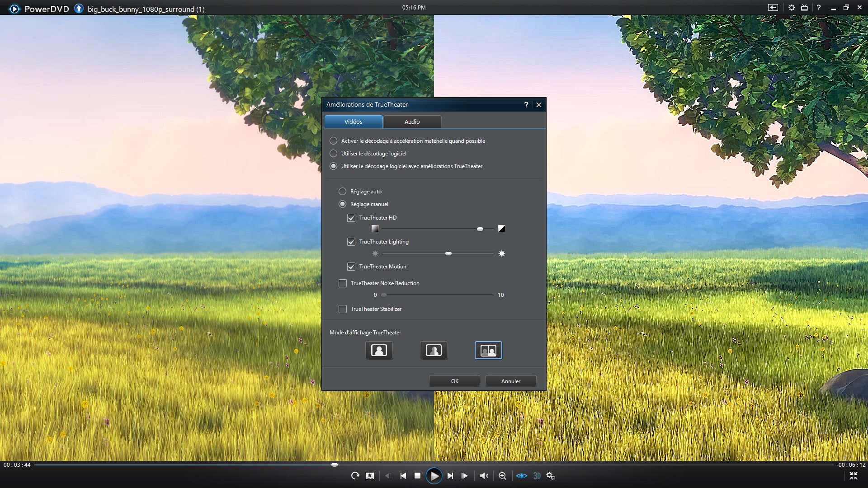Click the 'Mode d'affichage TrueTheater' label
The width and height of the screenshot is (868, 488).
coord(365,332)
